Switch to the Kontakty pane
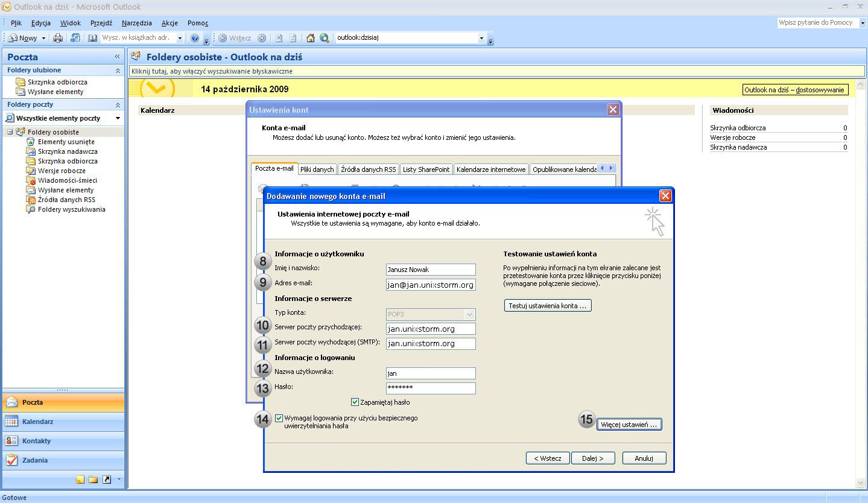 point(63,441)
